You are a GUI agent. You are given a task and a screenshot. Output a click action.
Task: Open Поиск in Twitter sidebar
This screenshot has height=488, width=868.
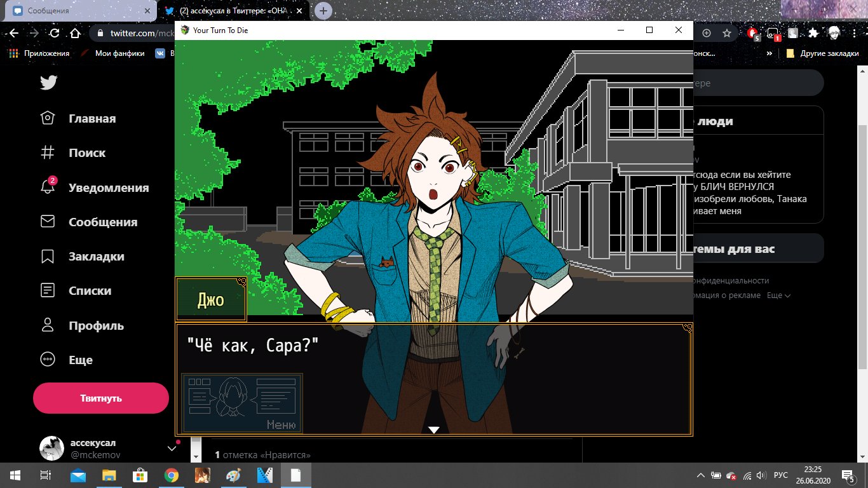72,153
